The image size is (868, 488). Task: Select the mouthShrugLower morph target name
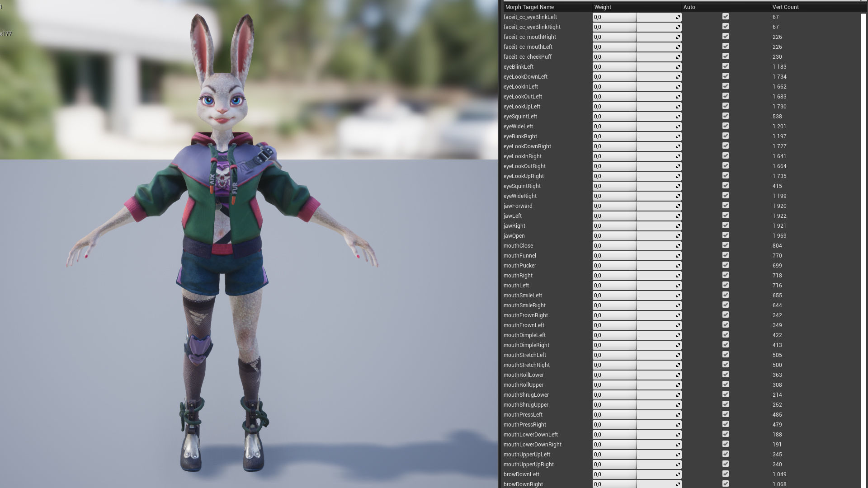[526, 395]
